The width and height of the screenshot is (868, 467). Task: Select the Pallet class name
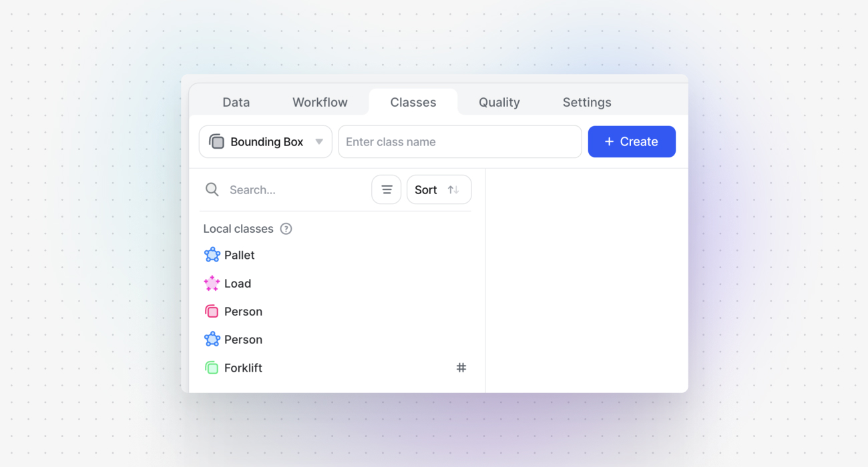tap(240, 255)
